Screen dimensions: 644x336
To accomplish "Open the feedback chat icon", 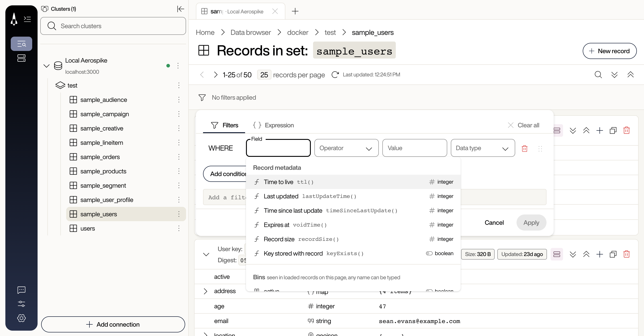I will click(21, 290).
